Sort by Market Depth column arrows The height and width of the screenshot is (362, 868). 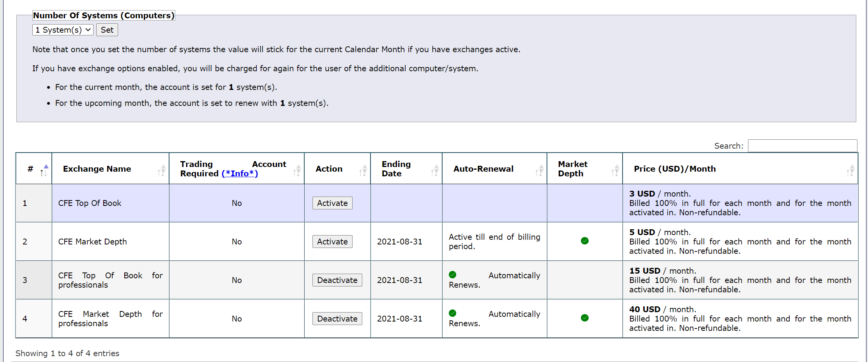(615, 170)
